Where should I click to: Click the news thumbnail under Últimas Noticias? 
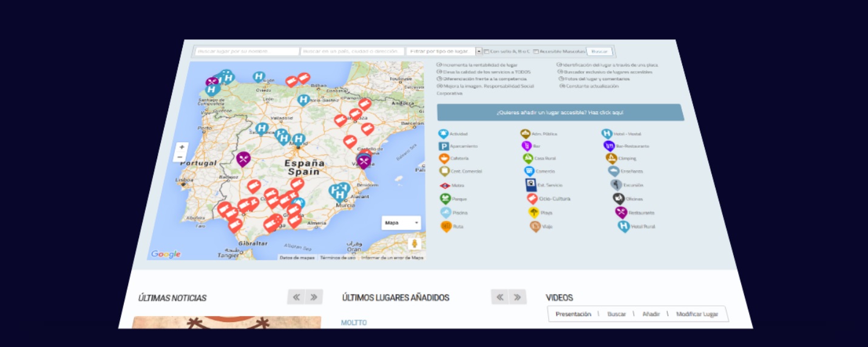coord(226,322)
